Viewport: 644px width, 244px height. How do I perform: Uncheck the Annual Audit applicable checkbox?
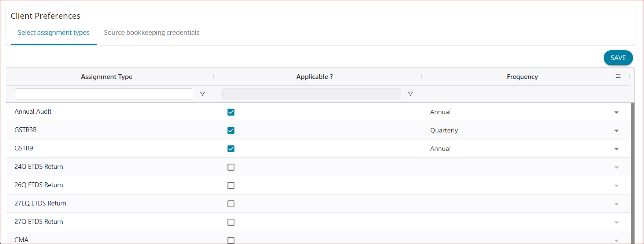tap(231, 112)
